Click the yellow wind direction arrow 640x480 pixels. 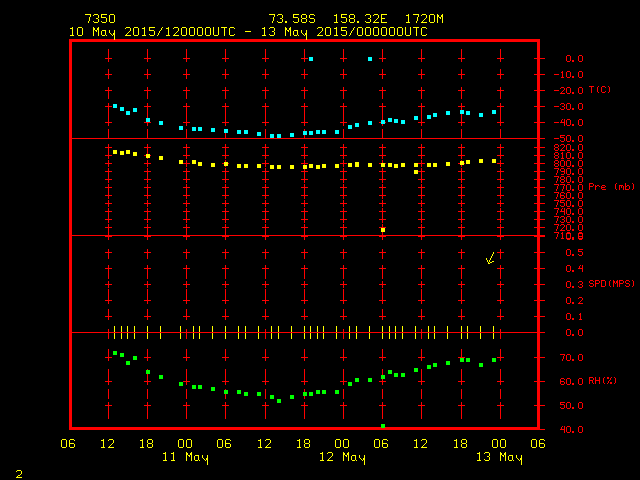(490, 258)
